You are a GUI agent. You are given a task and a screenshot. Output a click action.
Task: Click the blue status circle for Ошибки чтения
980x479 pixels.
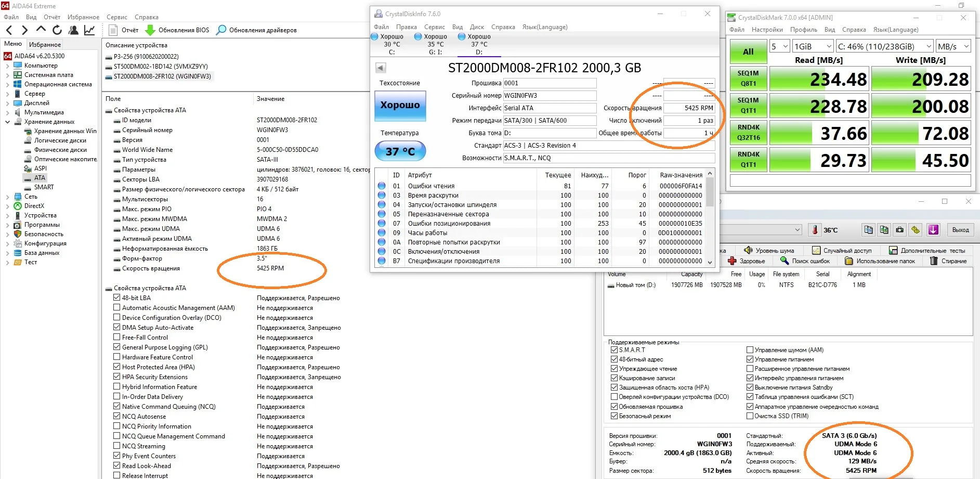pyautogui.click(x=382, y=186)
